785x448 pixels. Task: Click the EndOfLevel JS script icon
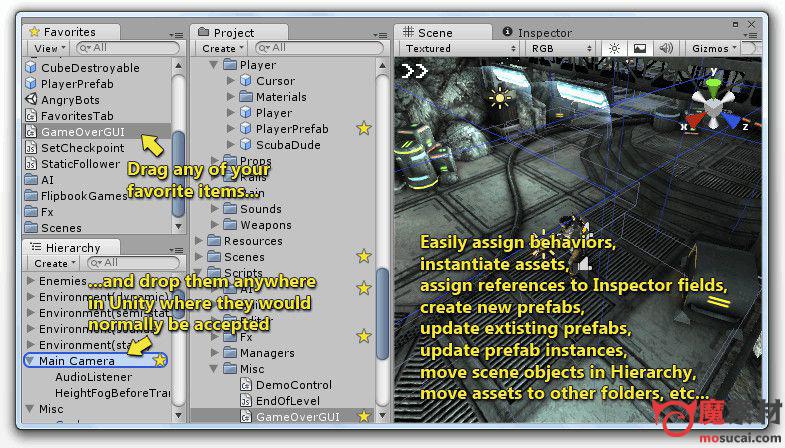tap(245, 401)
